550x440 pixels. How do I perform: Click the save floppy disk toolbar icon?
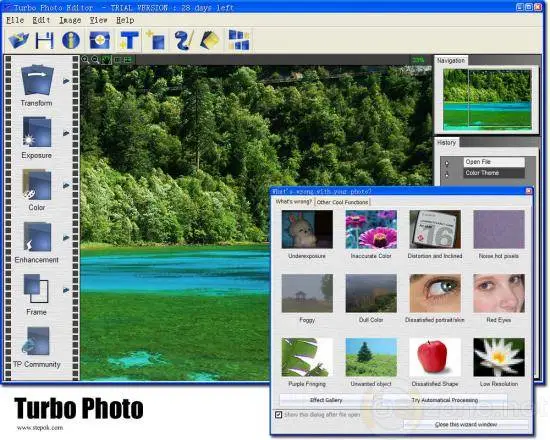pyautogui.click(x=45, y=40)
